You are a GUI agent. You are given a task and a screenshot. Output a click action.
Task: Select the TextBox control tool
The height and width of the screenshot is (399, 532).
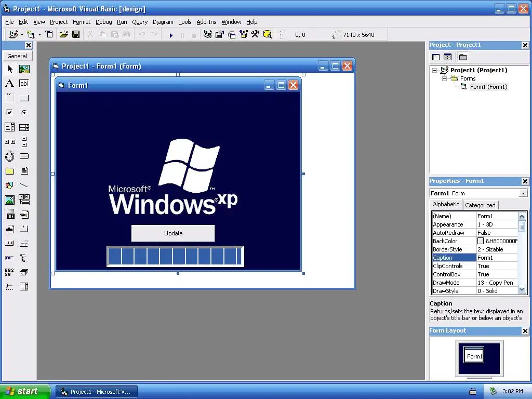click(x=24, y=84)
